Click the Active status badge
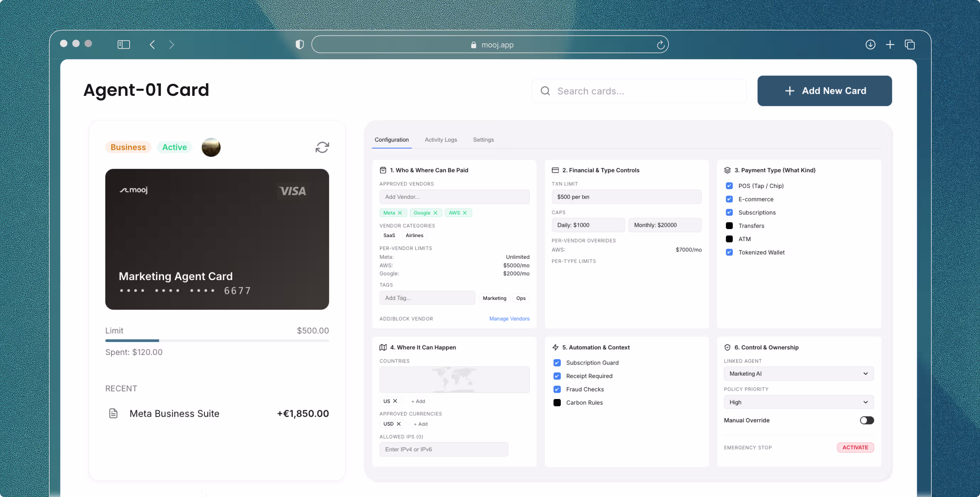980x497 pixels. point(175,147)
